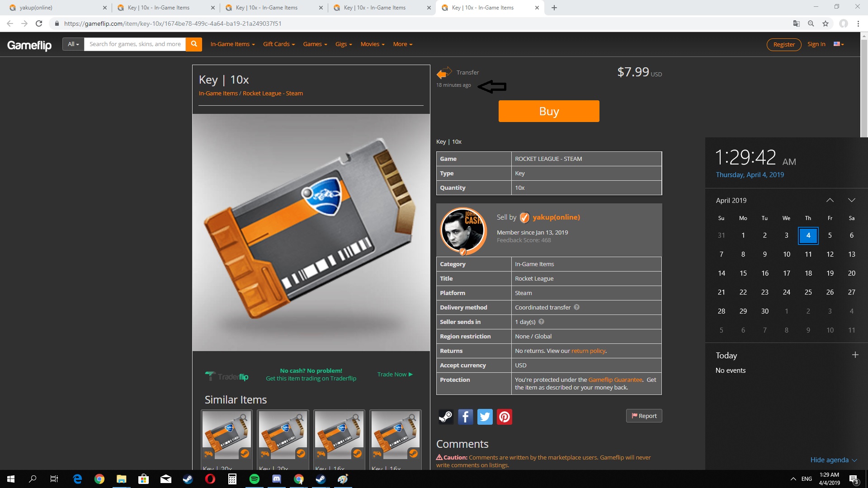Share listing on Twitter icon
The height and width of the screenshot is (488, 868).
point(485,417)
